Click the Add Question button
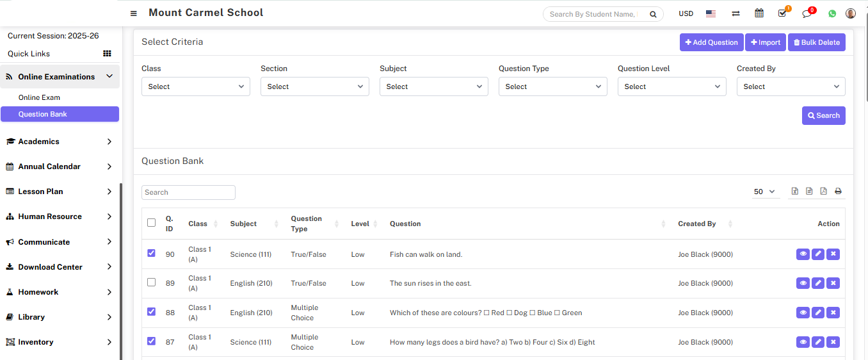Screen dimensions: 868x360 click(x=711, y=42)
